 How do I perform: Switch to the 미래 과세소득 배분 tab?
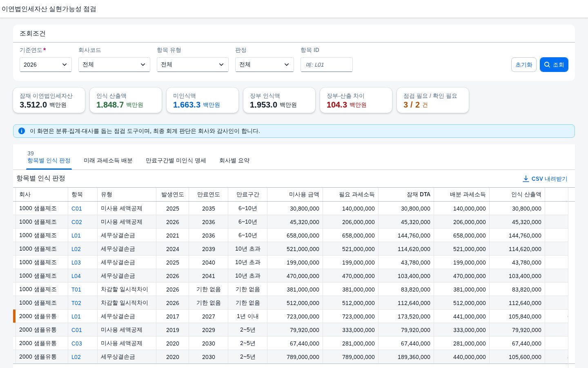[x=108, y=160]
